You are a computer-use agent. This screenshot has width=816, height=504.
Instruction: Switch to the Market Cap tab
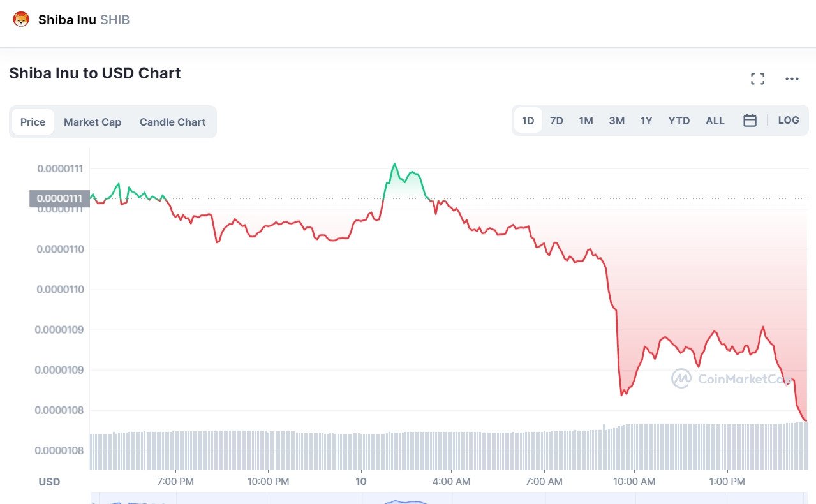pyautogui.click(x=93, y=122)
